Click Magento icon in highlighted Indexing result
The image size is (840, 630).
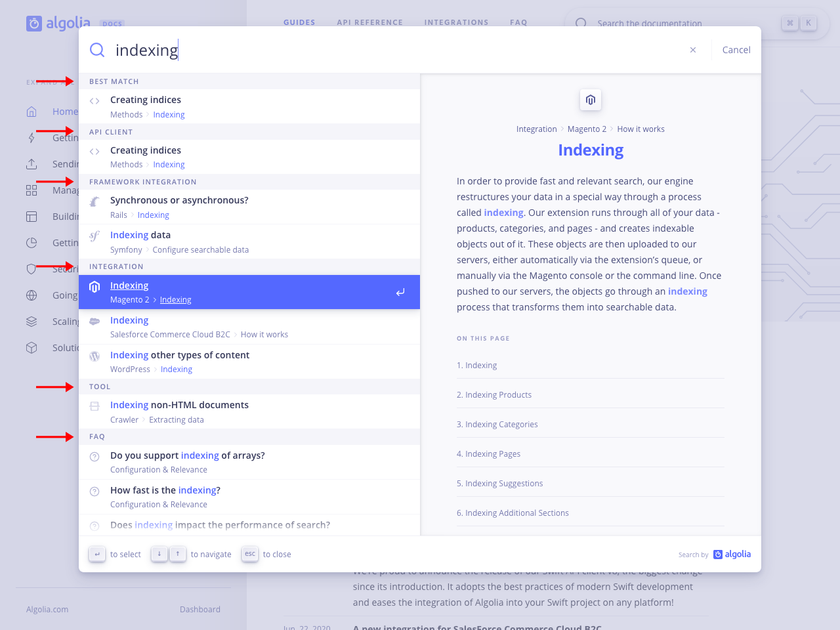point(94,287)
